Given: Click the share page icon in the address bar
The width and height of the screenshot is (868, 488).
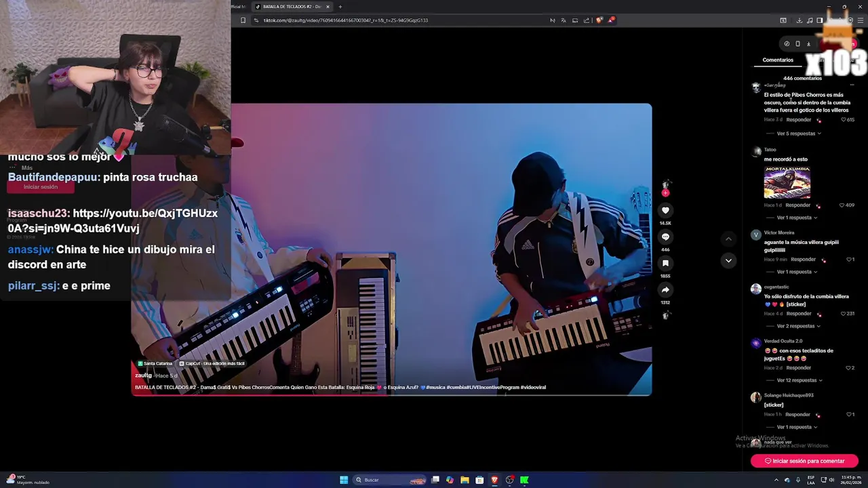Looking at the screenshot, I should point(587,20).
